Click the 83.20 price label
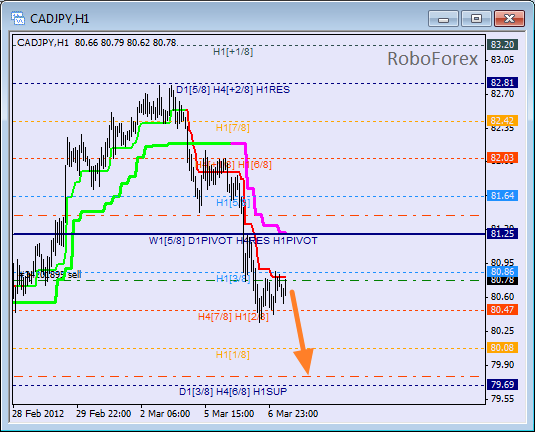 click(502, 45)
